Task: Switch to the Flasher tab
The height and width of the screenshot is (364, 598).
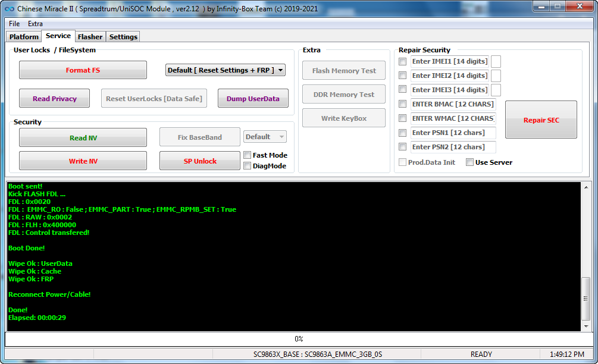Action: point(90,37)
